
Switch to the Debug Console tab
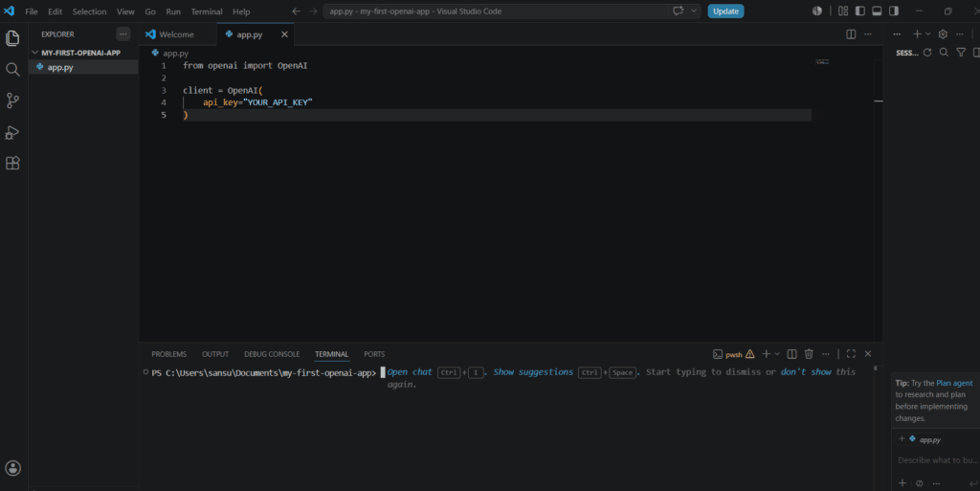[272, 354]
